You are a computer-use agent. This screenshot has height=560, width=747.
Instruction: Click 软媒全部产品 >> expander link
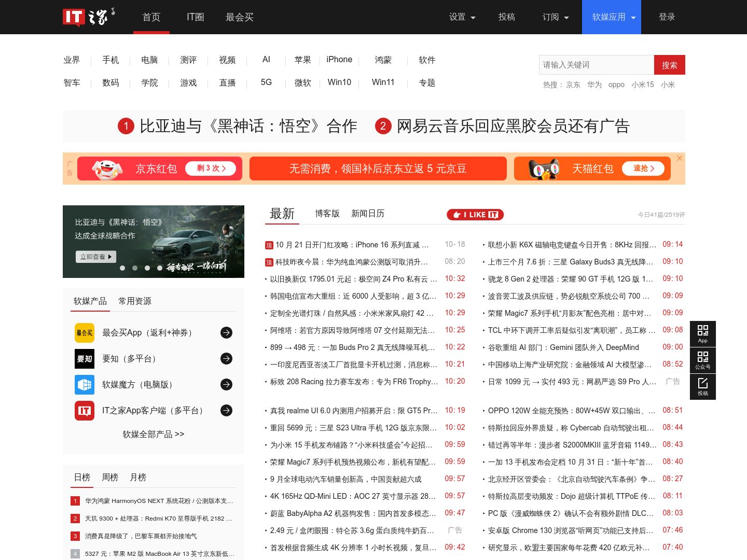click(x=154, y=435)
